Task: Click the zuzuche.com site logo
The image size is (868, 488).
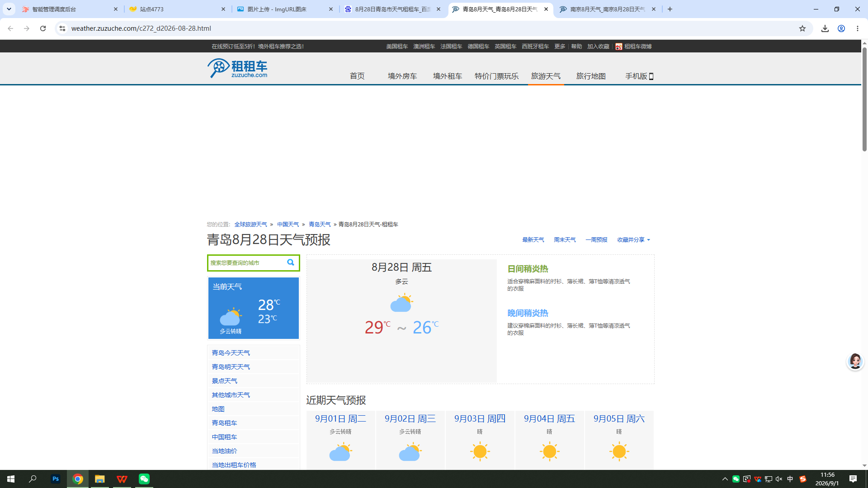Action: tap(237, 68)
